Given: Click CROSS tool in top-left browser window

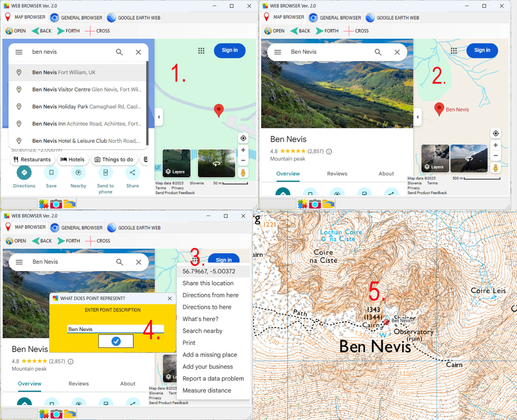Looking at the screenshot, I should point(97,31).
